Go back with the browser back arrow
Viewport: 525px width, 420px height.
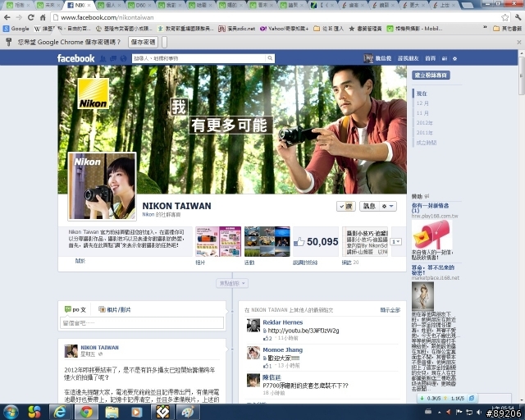7,17
